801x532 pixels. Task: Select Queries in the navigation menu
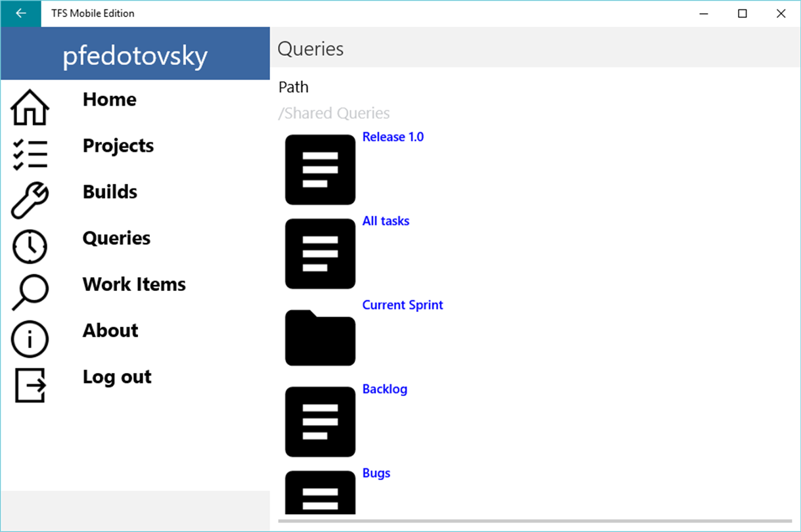click(x=117, y=238)
